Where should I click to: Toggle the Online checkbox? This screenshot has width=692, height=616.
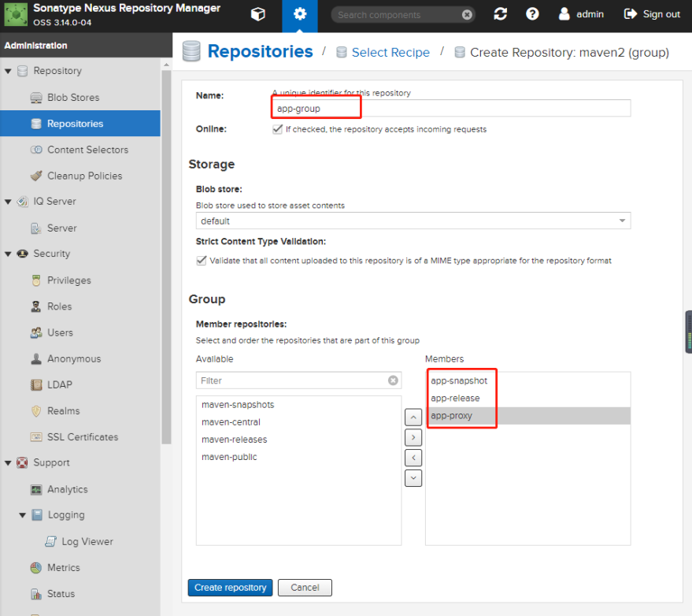(278, 129)
